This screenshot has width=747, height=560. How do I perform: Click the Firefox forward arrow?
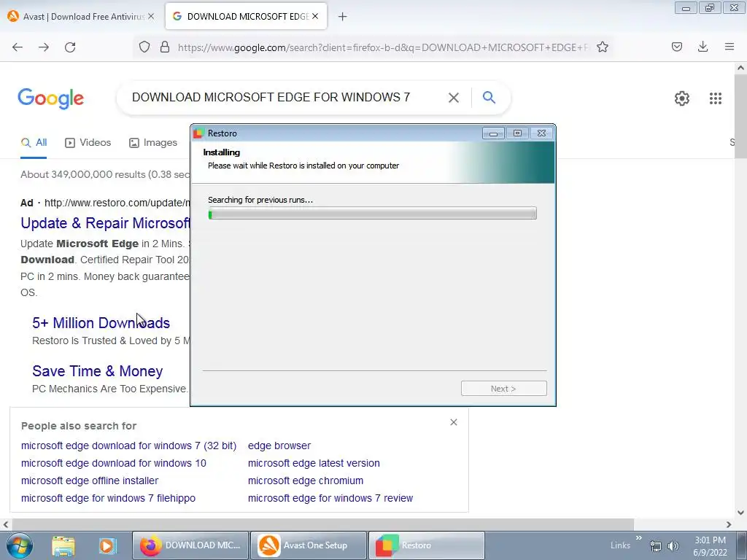43,47
